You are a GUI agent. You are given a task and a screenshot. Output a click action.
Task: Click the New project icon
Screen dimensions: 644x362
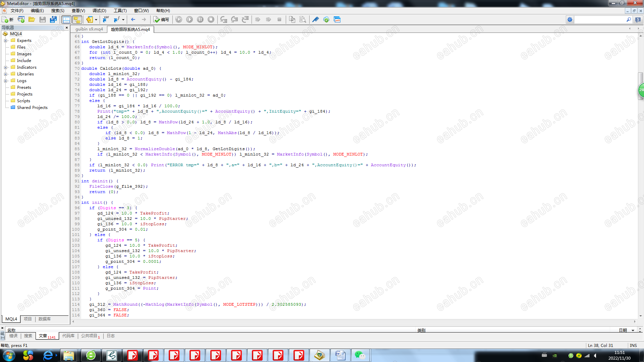click(x=21, y=20)
